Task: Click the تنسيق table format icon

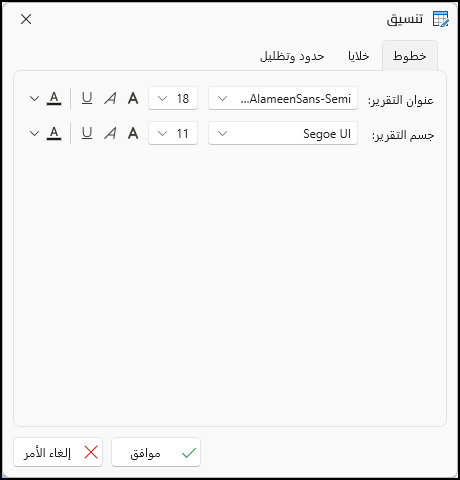Action: (x=441, y=19)
